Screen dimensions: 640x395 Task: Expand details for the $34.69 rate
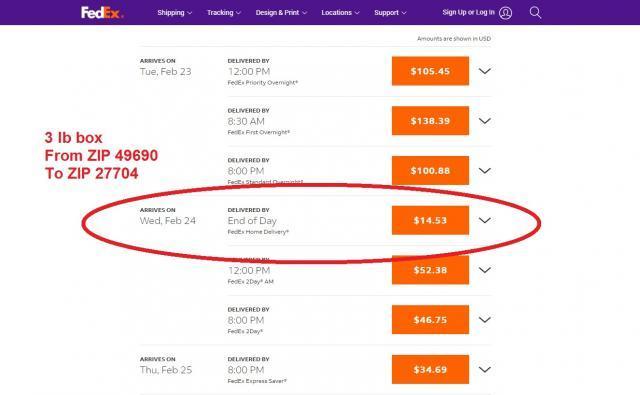484,370
